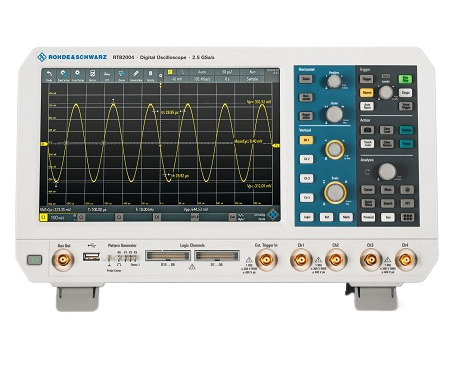Push the Single trigger button
The image size is (454, 366).
click(405, 93)
